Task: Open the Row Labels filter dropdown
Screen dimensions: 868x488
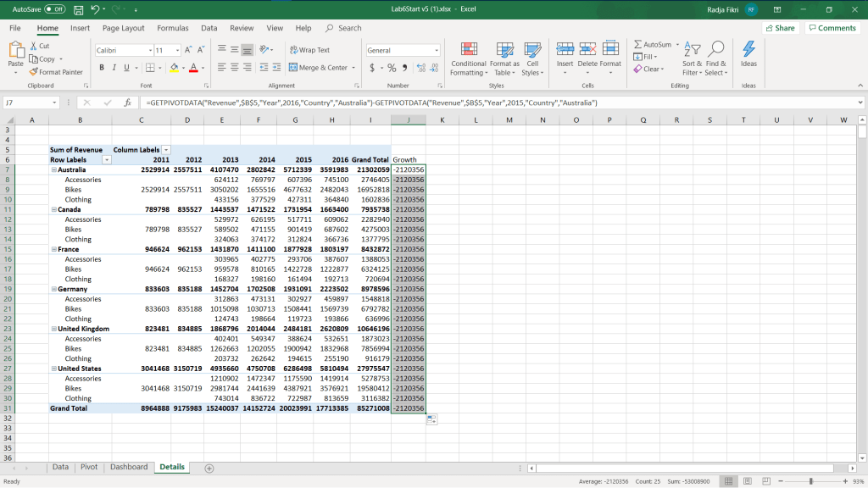Action: (x=106, y=160)
